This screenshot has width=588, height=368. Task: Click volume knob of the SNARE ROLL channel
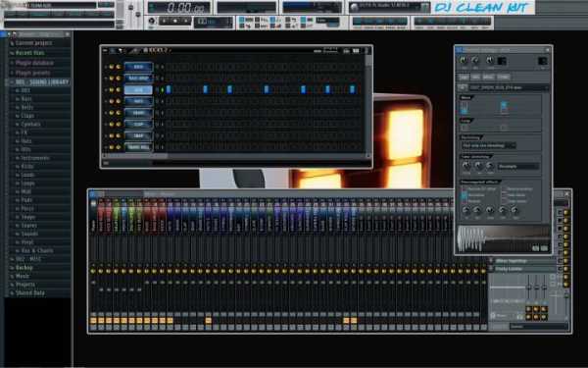point(119,147)
